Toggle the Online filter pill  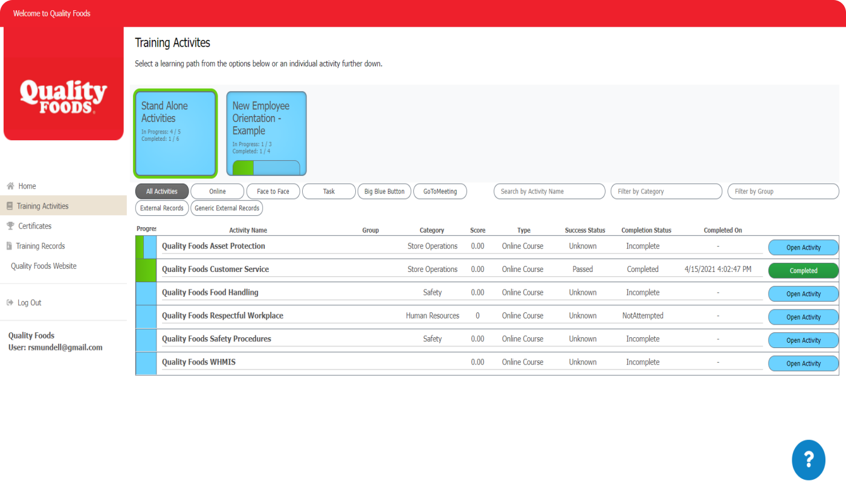pos(218,192)
